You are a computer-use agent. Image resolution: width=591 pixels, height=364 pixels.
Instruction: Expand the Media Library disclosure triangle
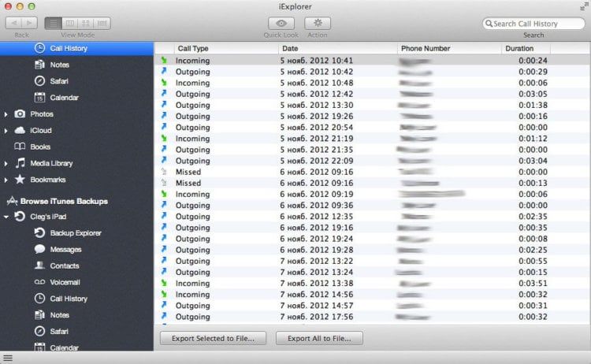tap(6, 164)
